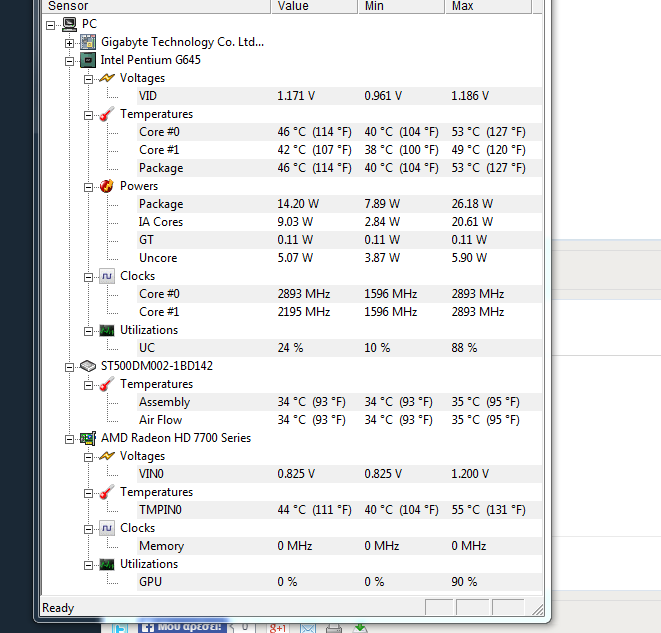Collapse the AMD Radeon HD 7700 Series node
Screen dimensions: 661x633
pos(69,440)
